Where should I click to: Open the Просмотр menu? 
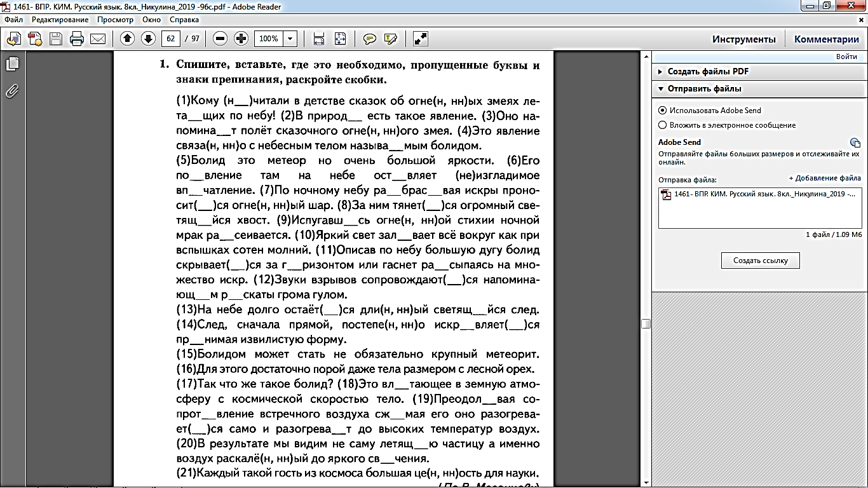click(x=115, y=20)
